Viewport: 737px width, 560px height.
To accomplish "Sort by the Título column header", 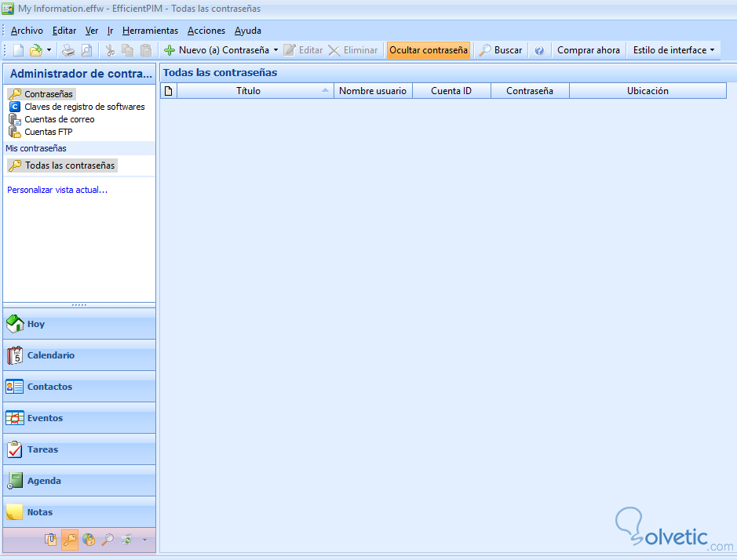I will (x=255, y=91).
